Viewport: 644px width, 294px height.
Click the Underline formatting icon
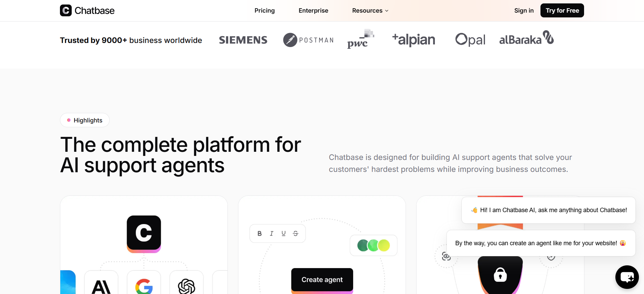pyautogui.click(x=283, y=234)
